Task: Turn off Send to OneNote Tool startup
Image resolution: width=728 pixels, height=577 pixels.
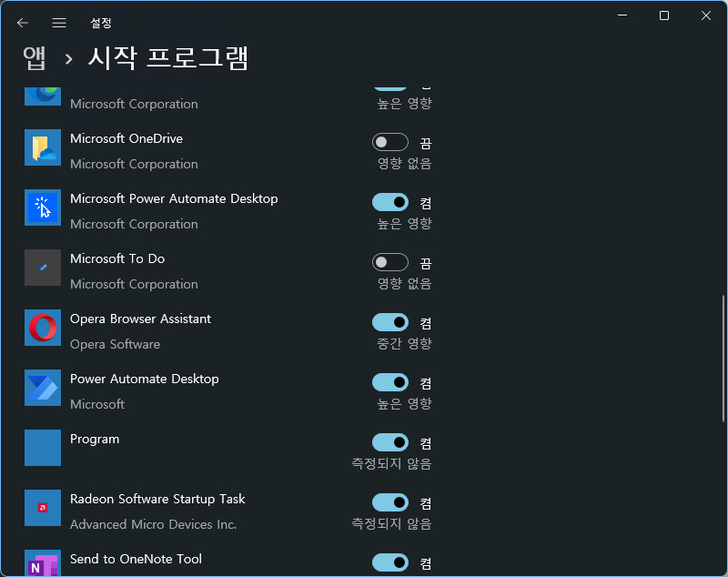Action: tap(390, 562)
